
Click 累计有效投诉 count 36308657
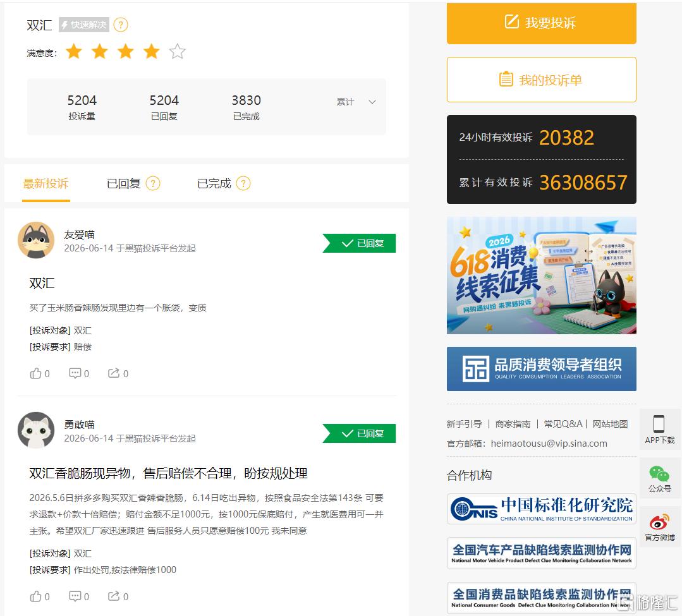pyautogui.click(x=583, y=183)
